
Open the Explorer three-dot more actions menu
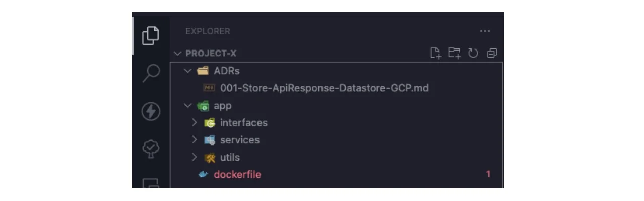[x=485, y=31]
